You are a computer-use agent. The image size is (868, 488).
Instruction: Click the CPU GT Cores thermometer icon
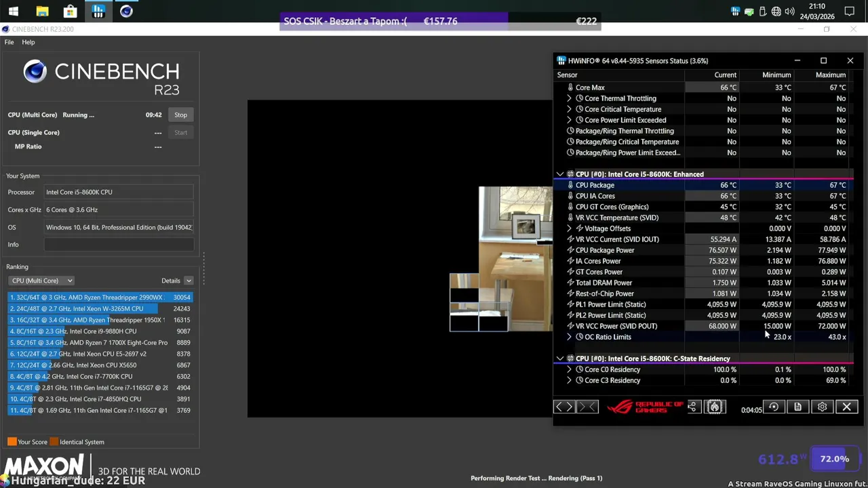[x=570, y=207]
